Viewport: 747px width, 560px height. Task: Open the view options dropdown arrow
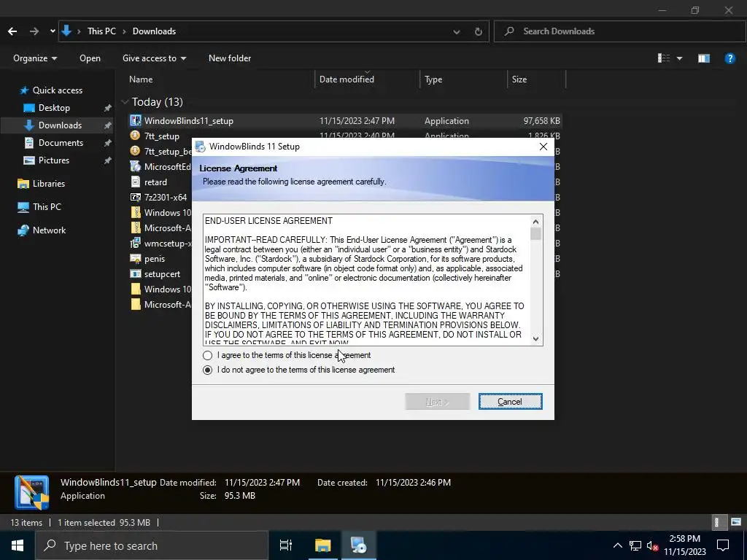click(680, 58)
